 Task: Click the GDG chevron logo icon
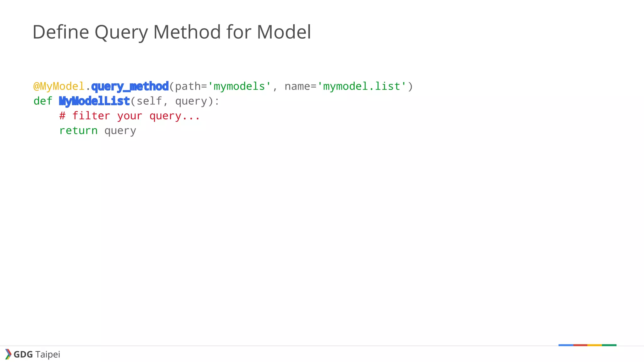coord(8,354)
